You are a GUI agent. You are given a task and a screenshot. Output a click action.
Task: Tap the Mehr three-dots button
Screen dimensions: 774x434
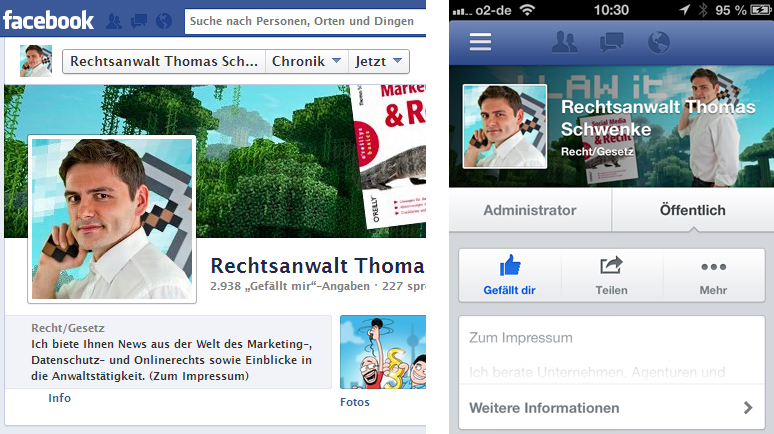coord(713,276)
